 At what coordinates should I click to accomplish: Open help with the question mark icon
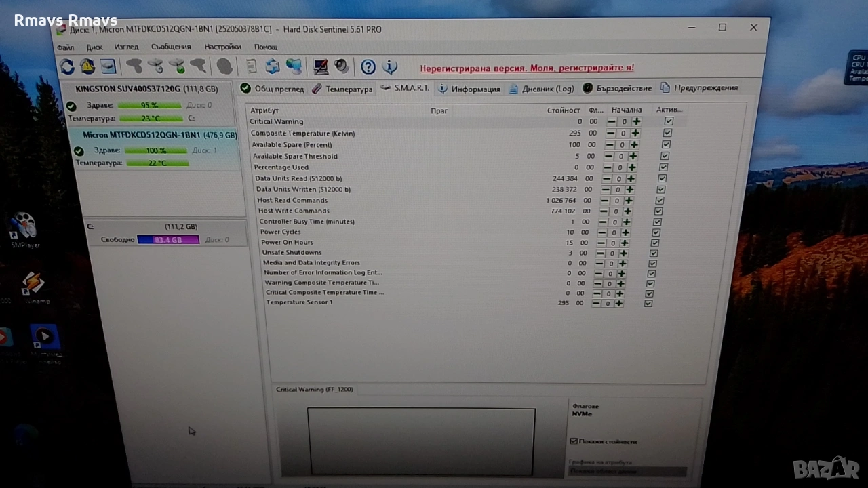pyautogui.click(x=368, y=66)
